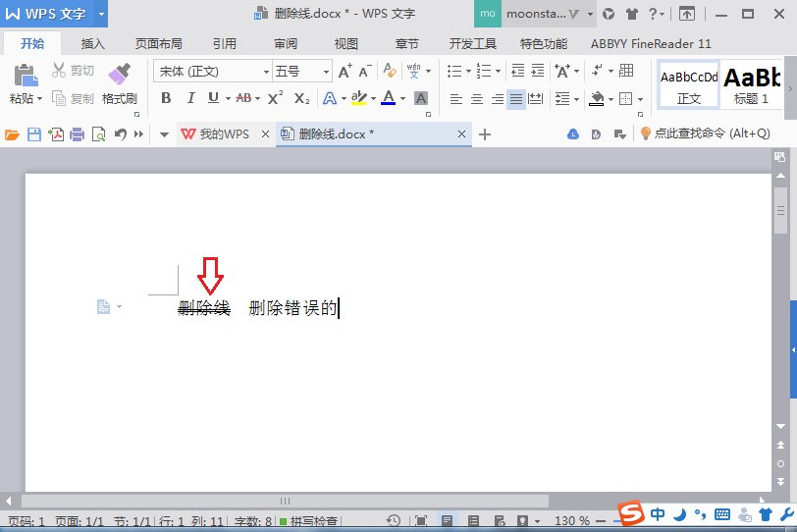This screenshot has height=532, width=797.
Task: Increase font size with A+ icon
Action: (x=345, y=71)
